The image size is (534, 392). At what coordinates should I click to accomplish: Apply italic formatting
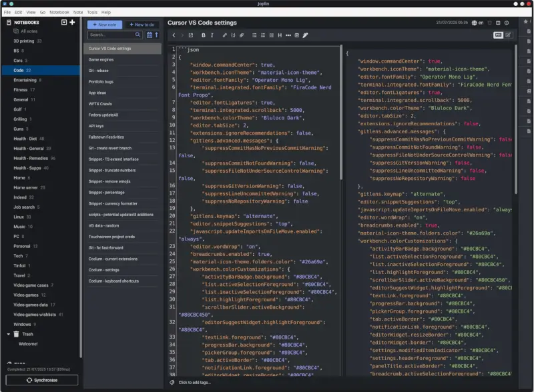point(212,35)
